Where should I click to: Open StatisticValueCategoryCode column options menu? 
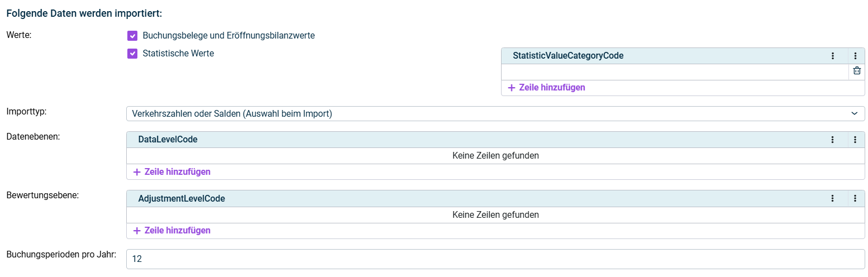pos(832,56)
